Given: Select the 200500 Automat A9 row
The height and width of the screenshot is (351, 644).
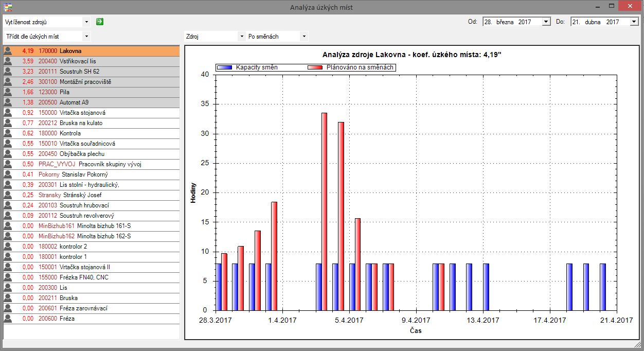Looking at the screenshot, I should [92, 102].
